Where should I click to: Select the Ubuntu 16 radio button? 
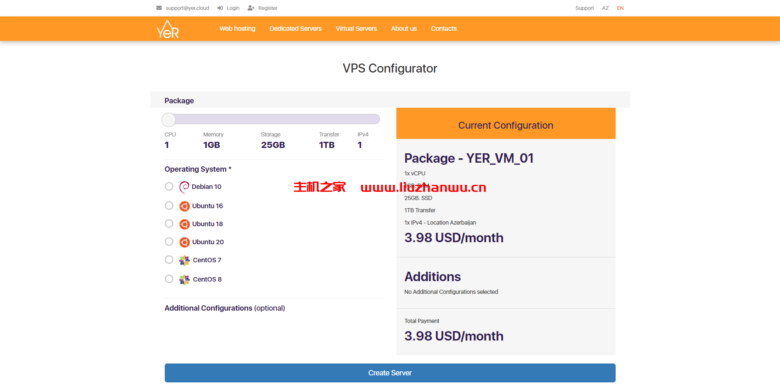click(169, 205)
